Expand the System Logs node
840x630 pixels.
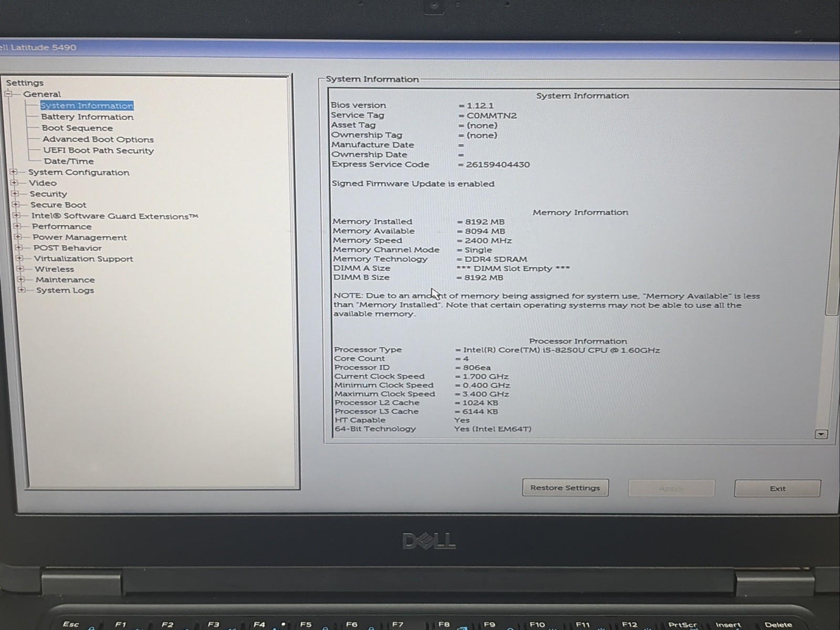point(22,290)
